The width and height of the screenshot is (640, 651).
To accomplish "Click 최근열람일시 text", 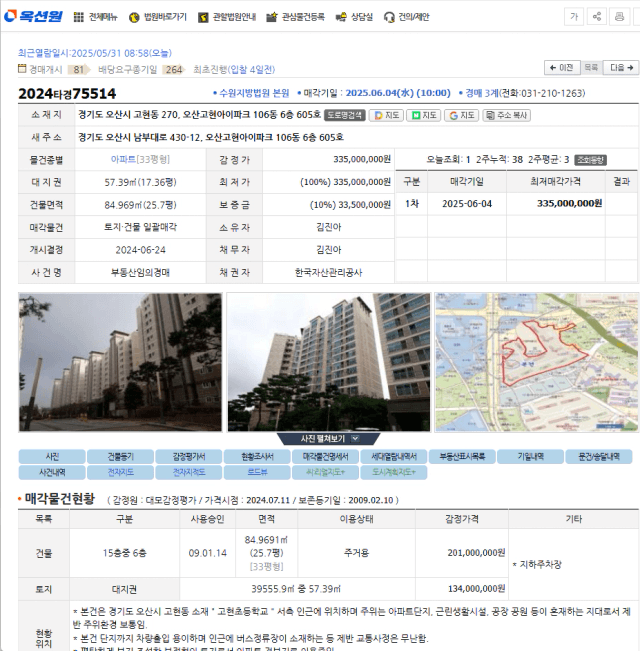I will pyautogui.click(x=95, y=53).
